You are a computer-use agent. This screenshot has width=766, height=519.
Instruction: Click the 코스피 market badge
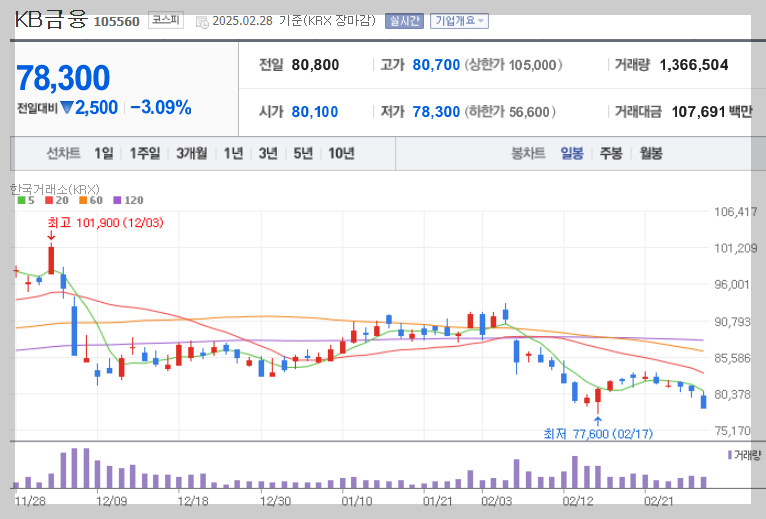point(166,21)
